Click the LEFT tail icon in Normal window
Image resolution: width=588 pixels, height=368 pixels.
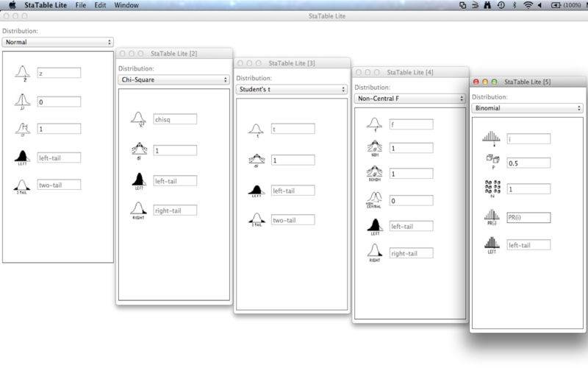point(23,158)
